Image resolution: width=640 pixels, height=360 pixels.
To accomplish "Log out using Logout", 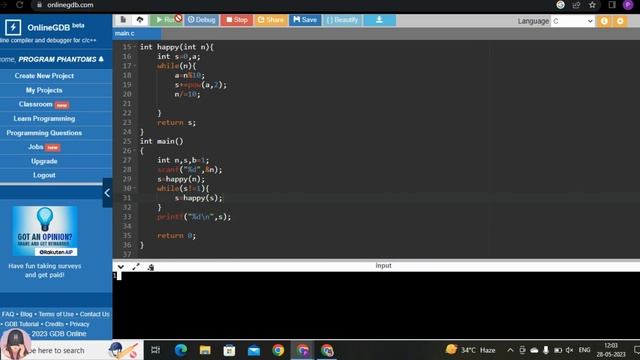I will (44, 175).
